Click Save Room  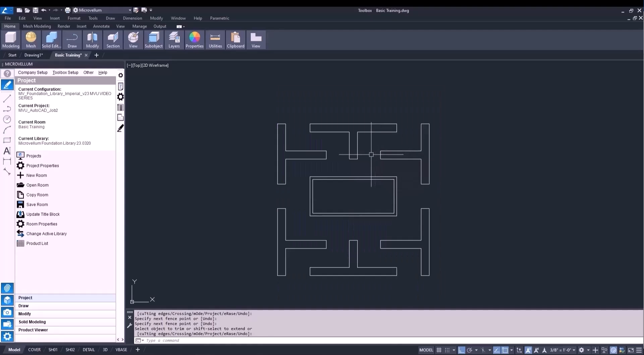click(x=37, y=204)
